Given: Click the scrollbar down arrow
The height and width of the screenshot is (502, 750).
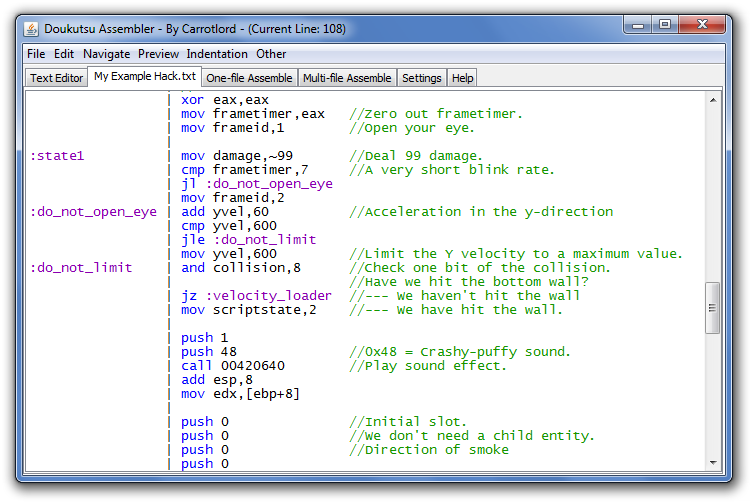Looking at the screenshot, I should pyautogui.click(x=713, y=461).
